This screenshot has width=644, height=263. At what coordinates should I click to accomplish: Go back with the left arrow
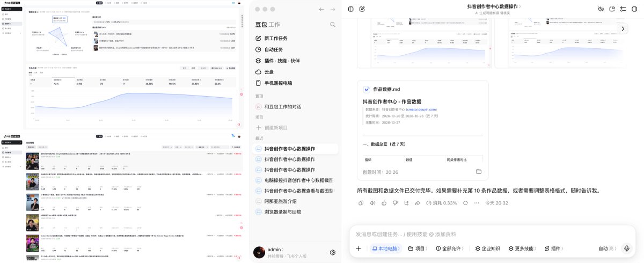321,10
